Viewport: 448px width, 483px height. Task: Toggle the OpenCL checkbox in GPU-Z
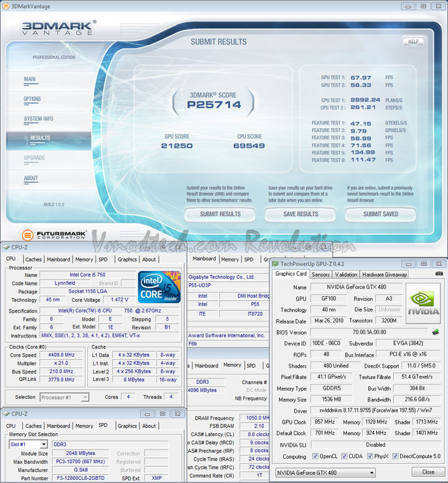click(x=315, y=456)
